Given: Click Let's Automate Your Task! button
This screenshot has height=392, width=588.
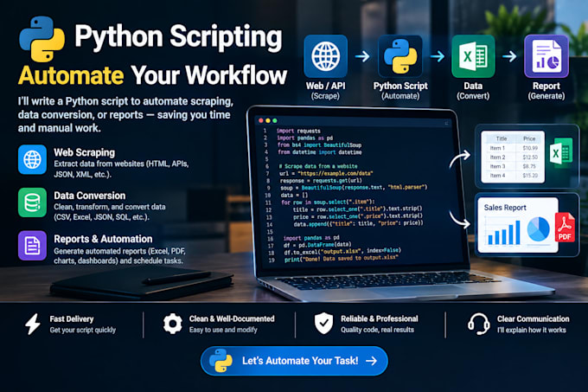Looking at the screenshot, I should (x=294, y=361).
